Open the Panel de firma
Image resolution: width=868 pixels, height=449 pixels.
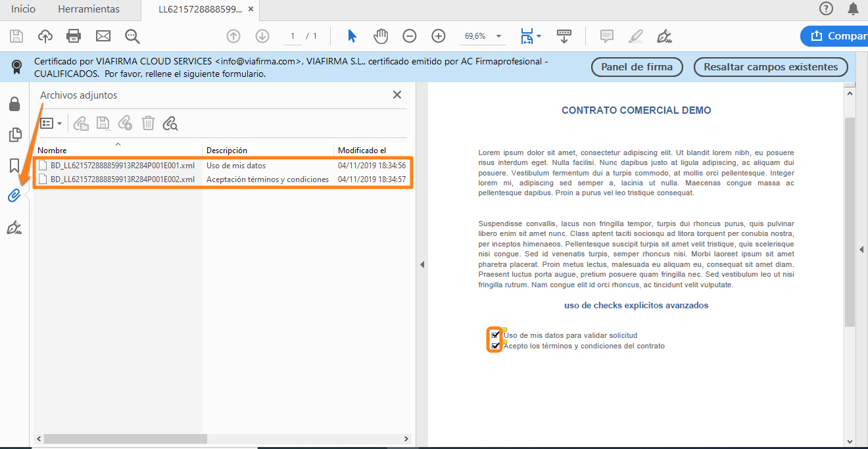click(x=637, y=66)
